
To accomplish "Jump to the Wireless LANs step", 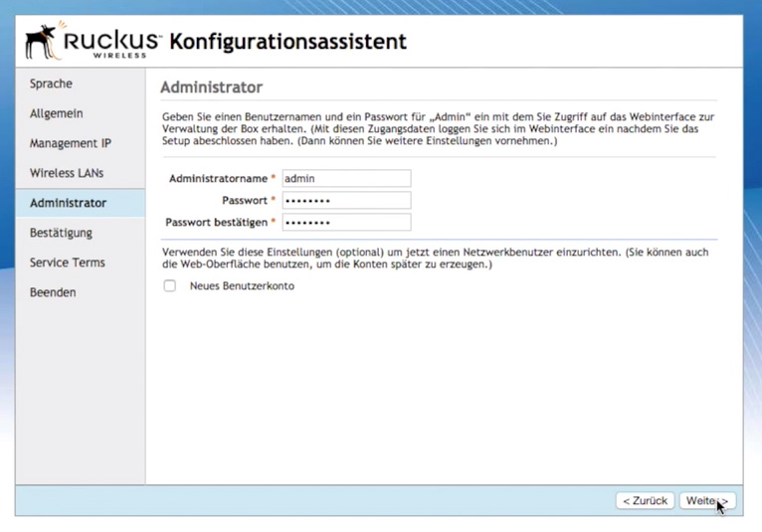I will click(x=66, y=173).
